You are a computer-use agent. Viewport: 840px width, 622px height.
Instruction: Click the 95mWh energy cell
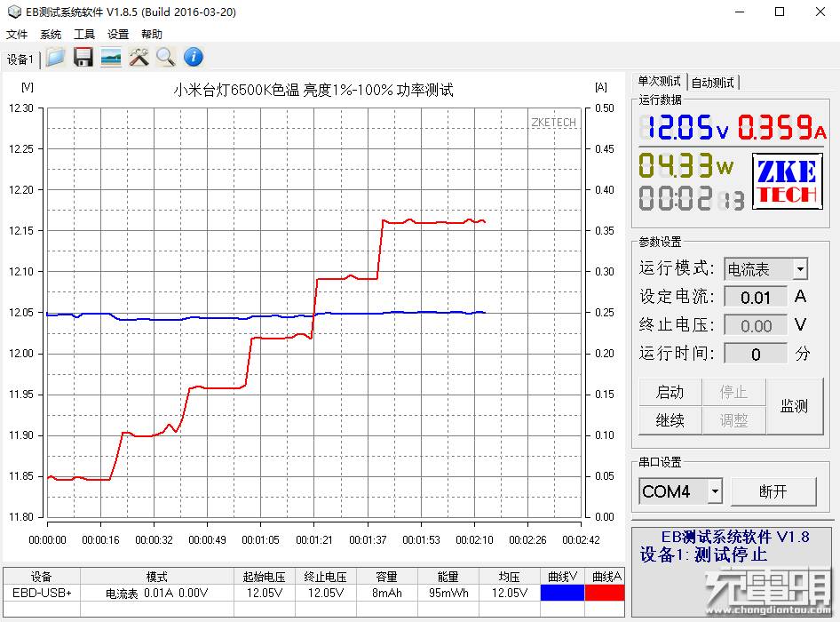[x=448, y=593]
